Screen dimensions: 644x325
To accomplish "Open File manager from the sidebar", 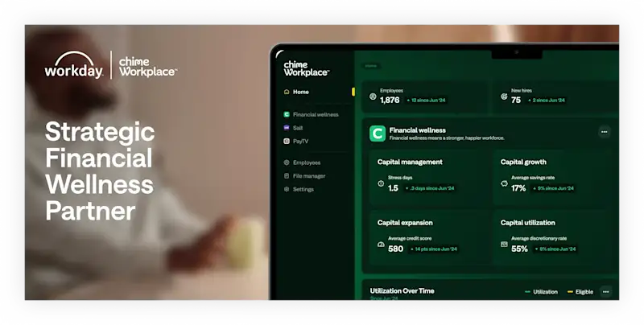I will click(x=309, y=176).
